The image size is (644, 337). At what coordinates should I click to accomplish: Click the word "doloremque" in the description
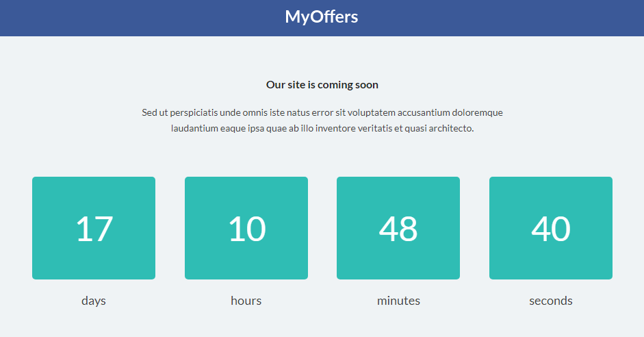click(x=478, y=112)
